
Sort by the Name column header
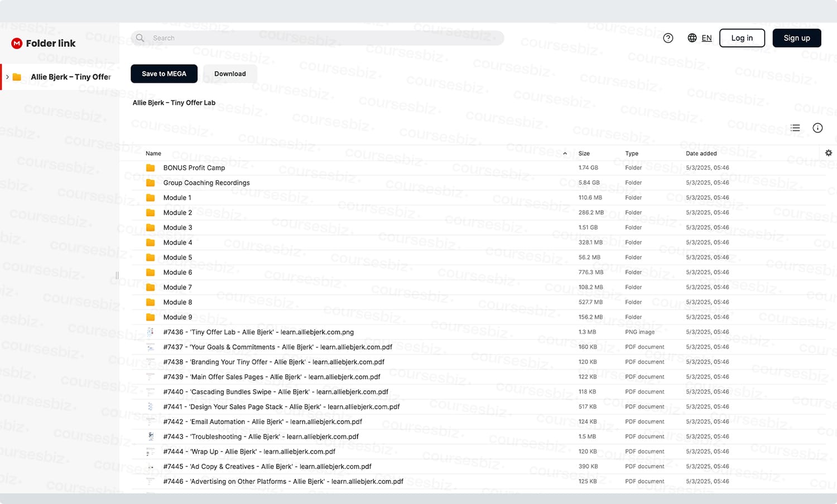click(x=153, y=153)
